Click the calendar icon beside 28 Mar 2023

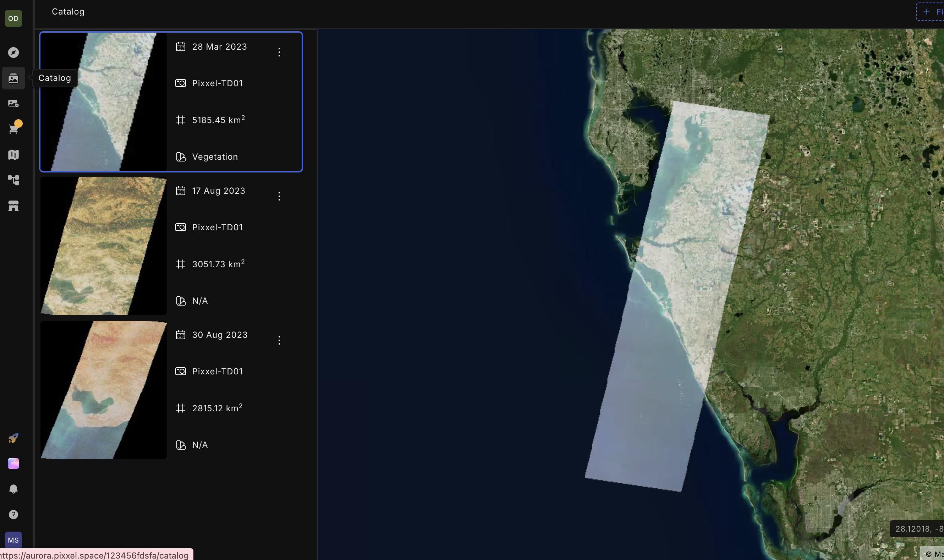point(181,47)
